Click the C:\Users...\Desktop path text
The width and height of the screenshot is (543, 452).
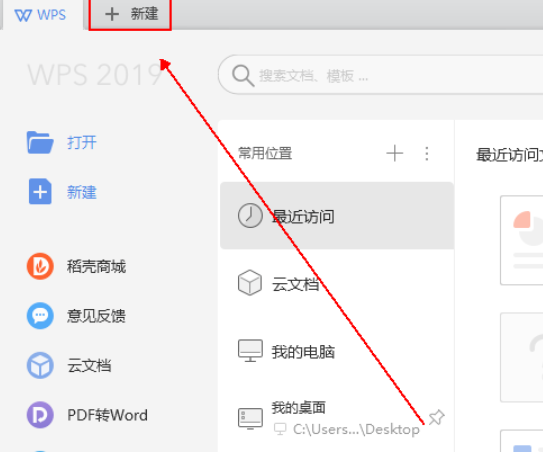(356, 429)
